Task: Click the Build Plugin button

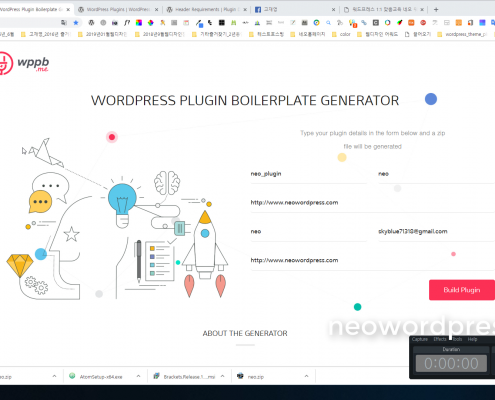Action: tap(462, 290)
